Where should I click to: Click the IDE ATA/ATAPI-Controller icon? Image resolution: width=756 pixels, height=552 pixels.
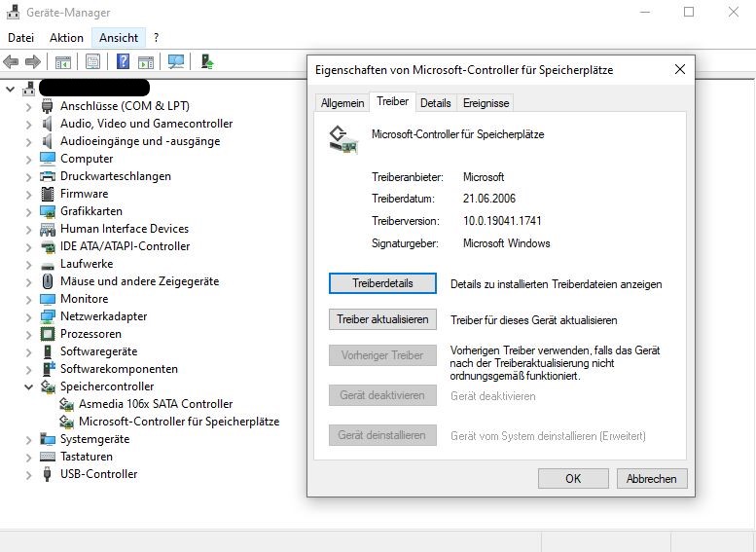click(48, 246)
